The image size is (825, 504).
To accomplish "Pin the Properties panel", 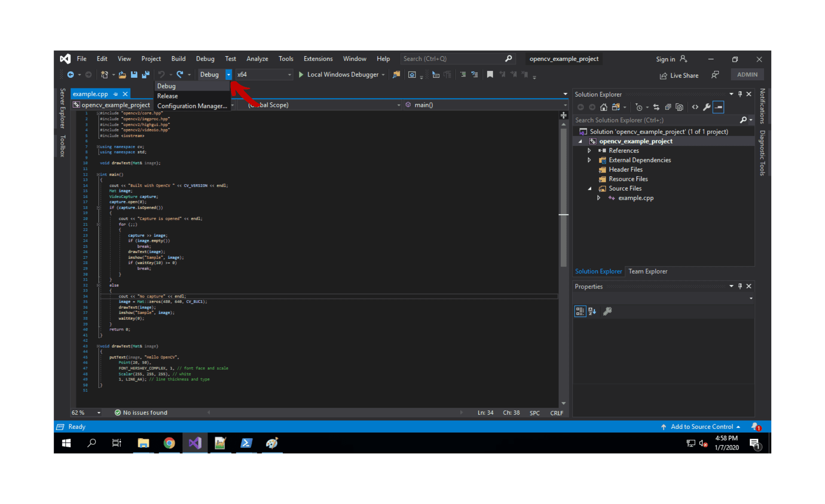I will coord(740,286).
